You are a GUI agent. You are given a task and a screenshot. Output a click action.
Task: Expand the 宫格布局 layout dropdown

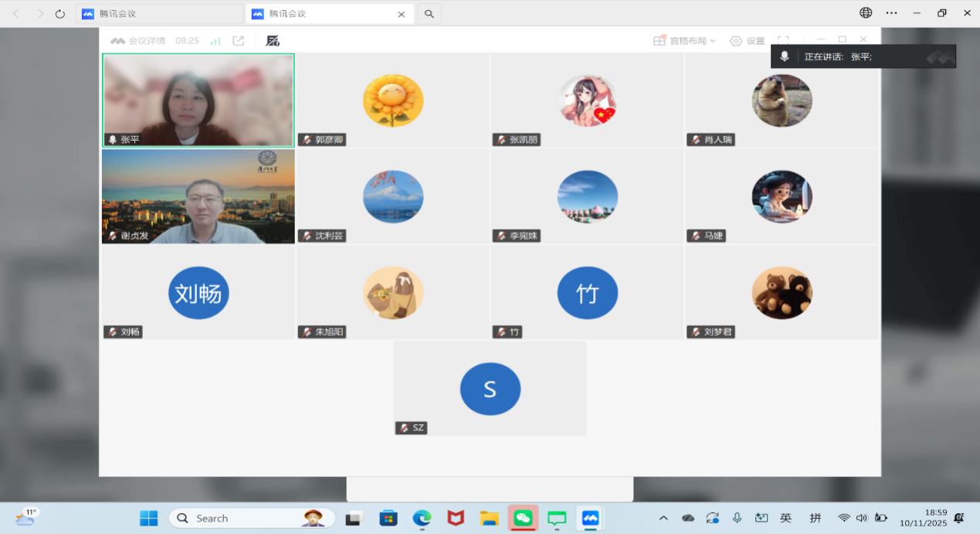(x=685, y=41)
